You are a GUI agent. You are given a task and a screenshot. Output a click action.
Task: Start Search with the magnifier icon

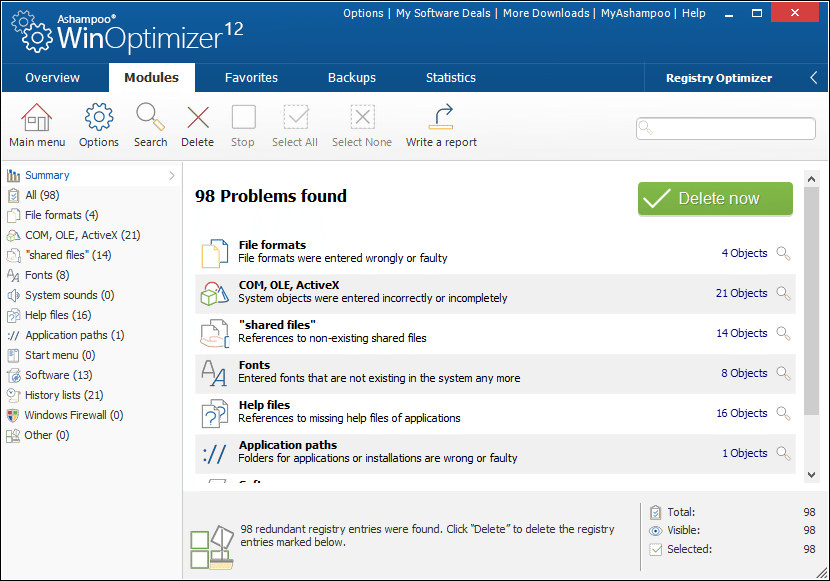(x=150, y=117)
